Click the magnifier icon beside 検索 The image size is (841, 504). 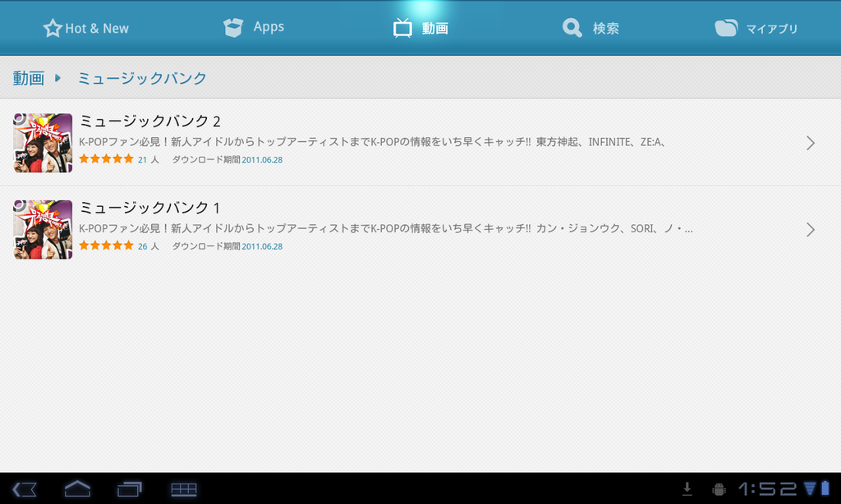572,28
